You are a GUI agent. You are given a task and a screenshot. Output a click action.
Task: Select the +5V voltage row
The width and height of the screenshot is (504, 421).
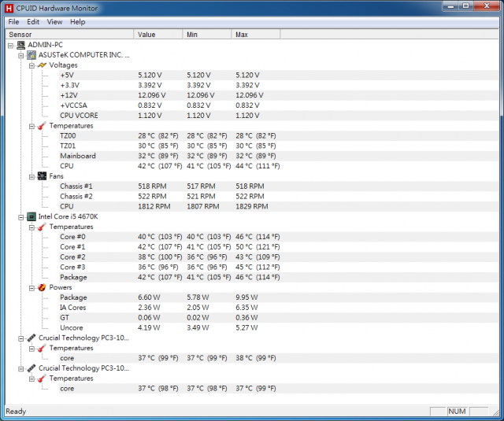(x=279, y=75)
